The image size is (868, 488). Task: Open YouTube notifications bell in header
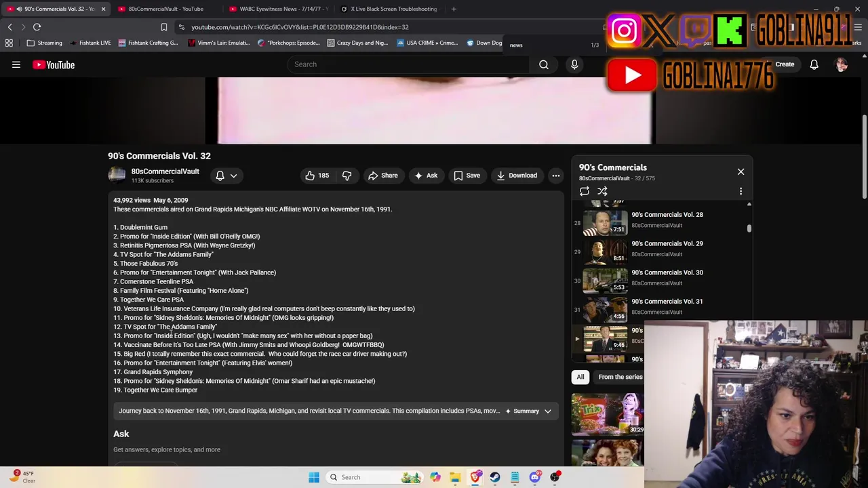pos(814,64)
